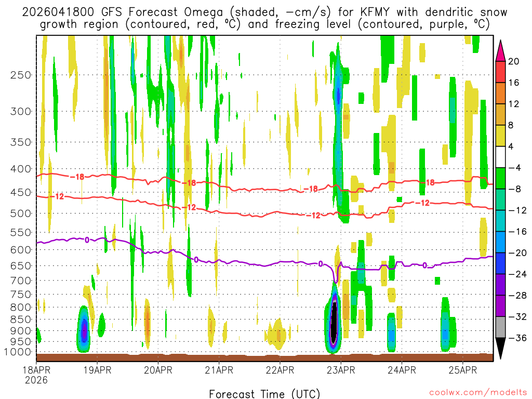Click the 21APR date label on the time axis
The height and width of the screenshot is (399, 532).
pos(219,370)
